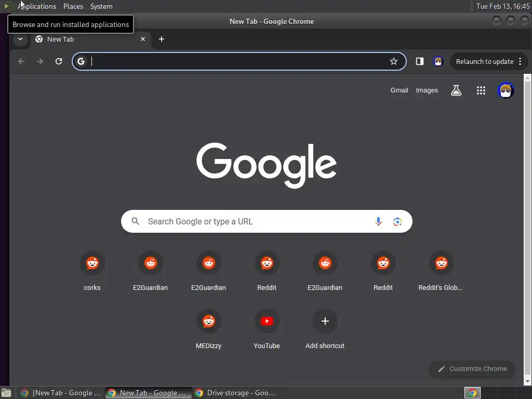Go forward with the browser forward arrow
This screenshot has height=399, width=532.
[39, 61]
